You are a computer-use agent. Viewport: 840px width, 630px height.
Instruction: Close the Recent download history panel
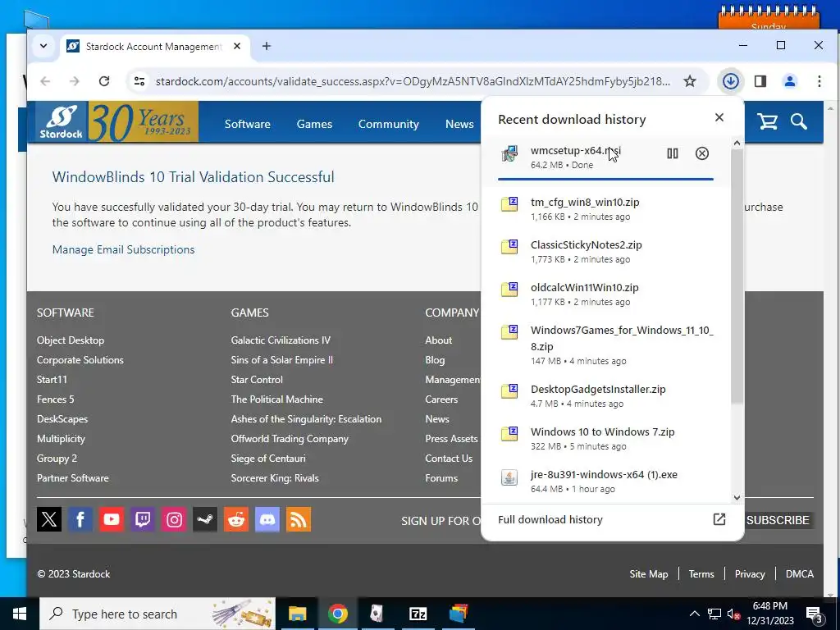pyautogui.click(x=719, y=117)
